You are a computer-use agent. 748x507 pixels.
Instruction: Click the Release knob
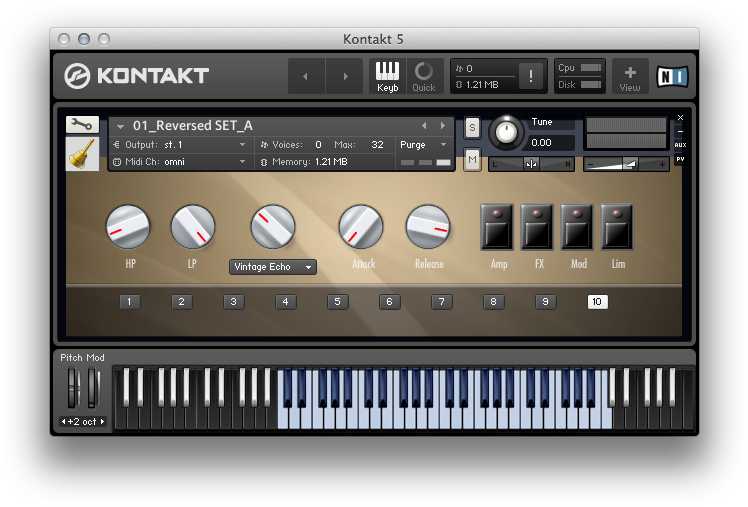(x=427, y=227)
